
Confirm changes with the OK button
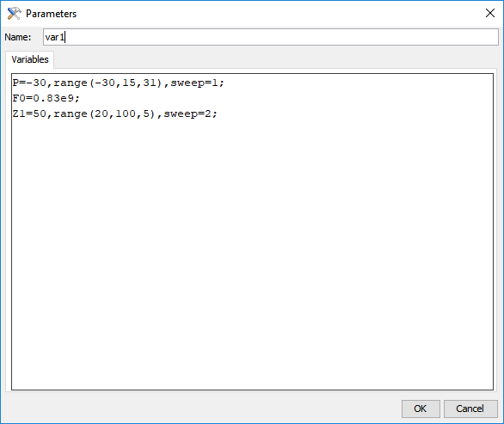point(421,409)
